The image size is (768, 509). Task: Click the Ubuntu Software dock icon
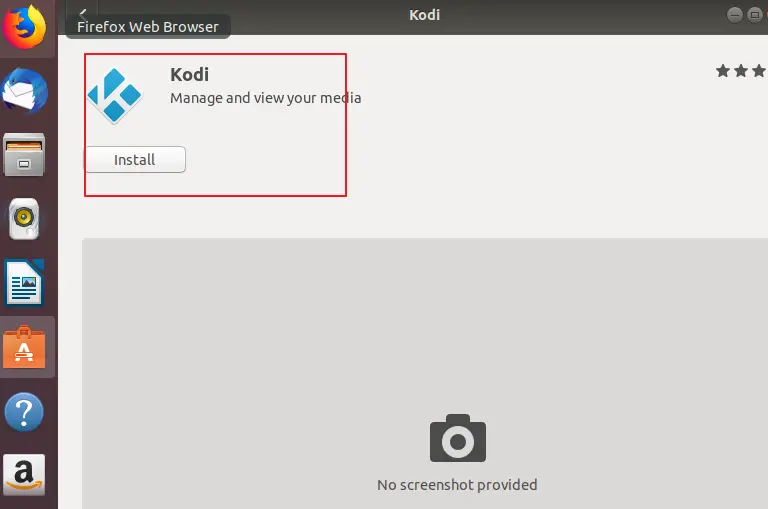(x=24, y=347)
